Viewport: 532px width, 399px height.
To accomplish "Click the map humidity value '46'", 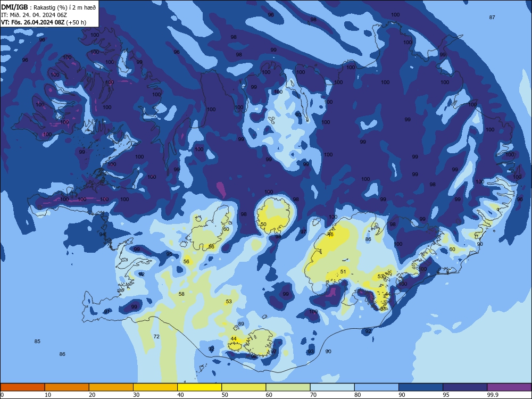I will [x=330, y=235].
